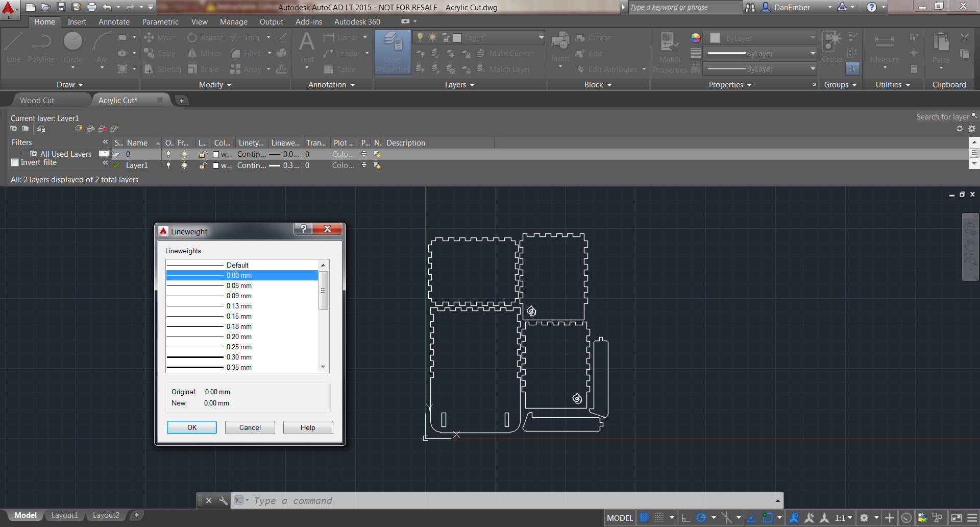Screen dimensions: 980x527
Task: Click Search binoculars icon in title bar
Action: pos(750,7)
